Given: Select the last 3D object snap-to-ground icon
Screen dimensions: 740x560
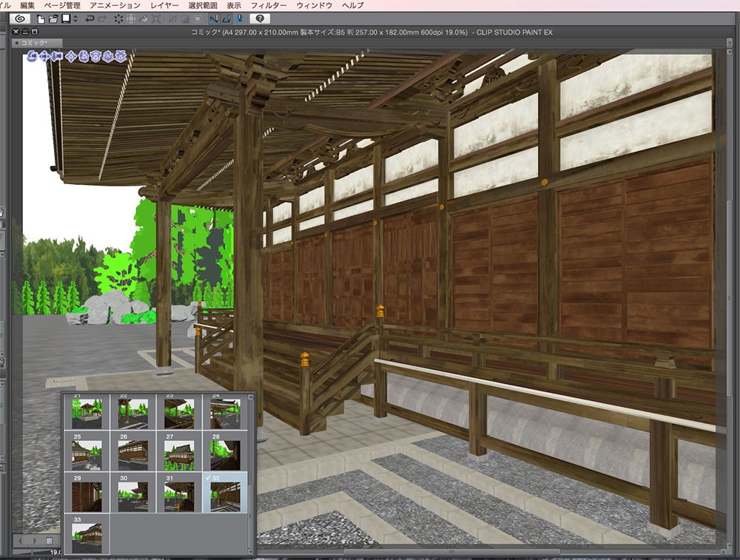Looking at the screenshot, I should [x=121, y=57].
